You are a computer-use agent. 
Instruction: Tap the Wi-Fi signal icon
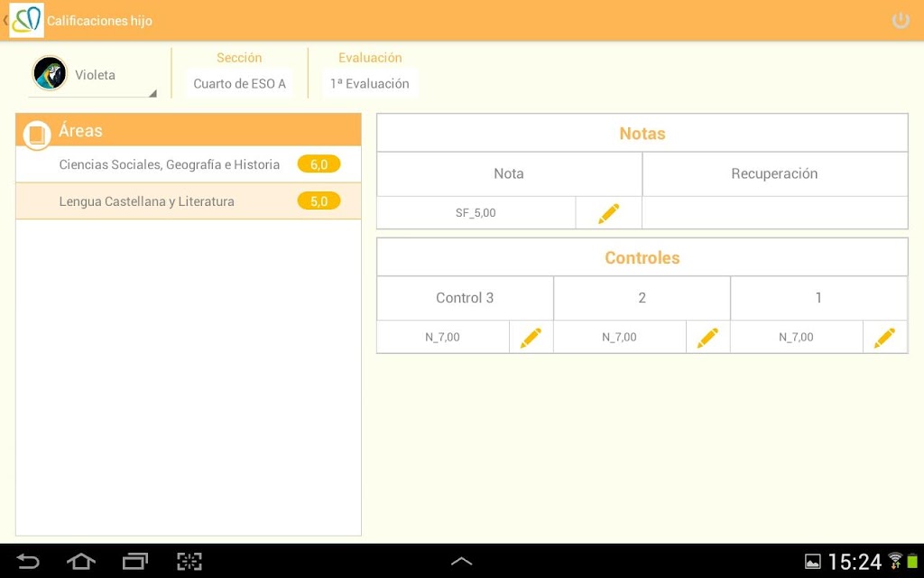pos(895,561)
